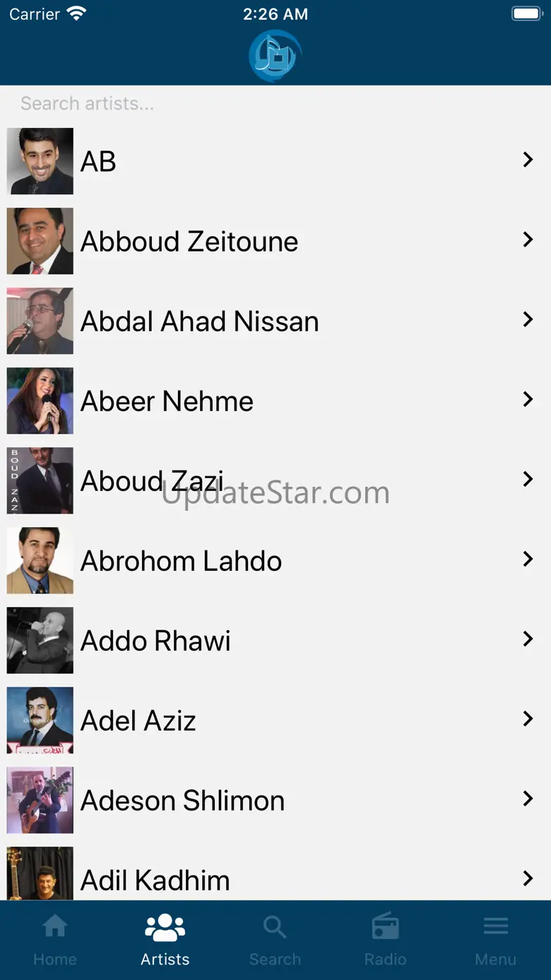Switch to the Home tab label
Viewport: 551px width, 980px height.
[x=55, y=960]
